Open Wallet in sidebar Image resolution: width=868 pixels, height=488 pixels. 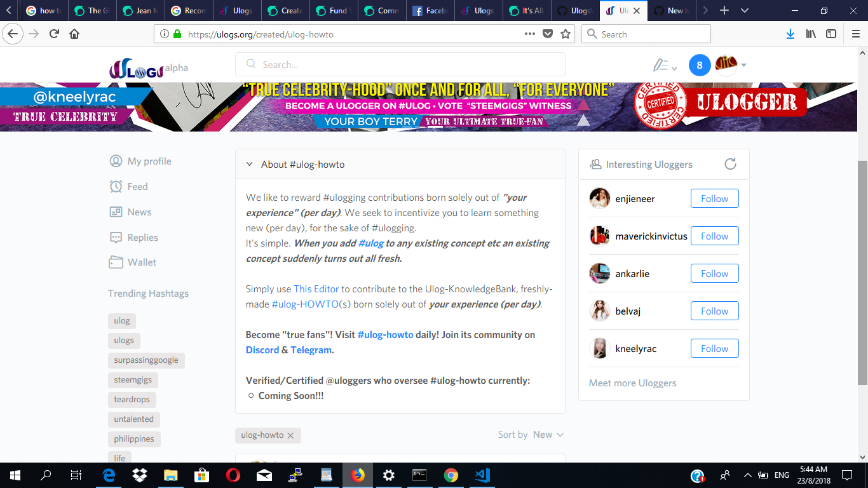point(133,262)
